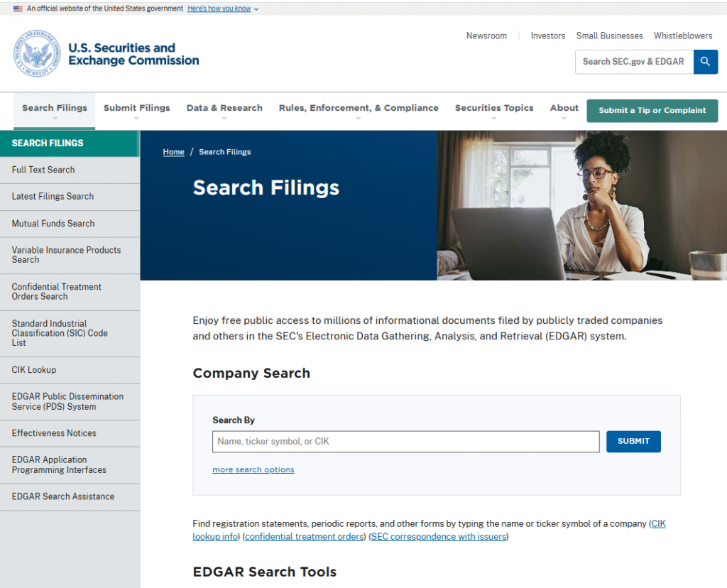Open the About dropdown menu
This screenshot has width=727, height=588.
564,111
